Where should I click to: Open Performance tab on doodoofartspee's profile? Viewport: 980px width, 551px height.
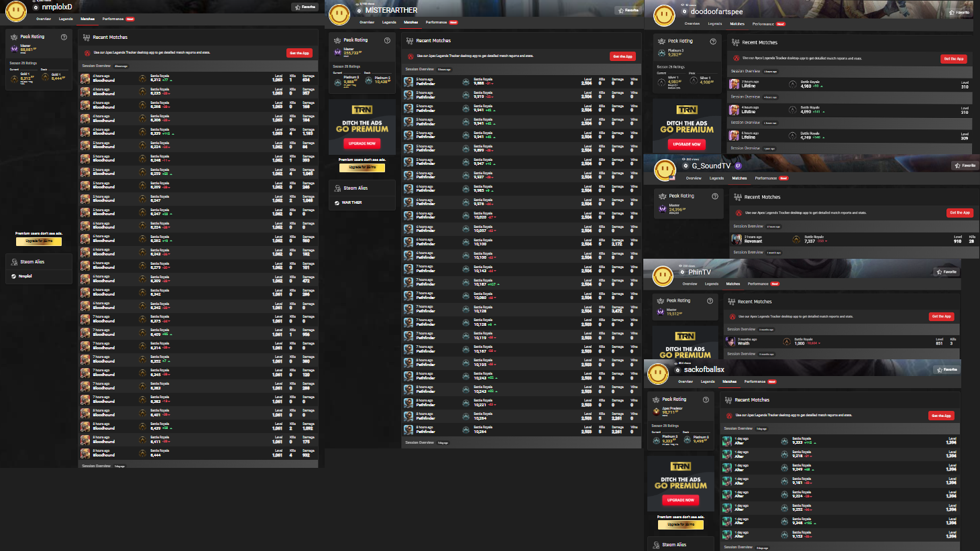click(x=763, y=23)
